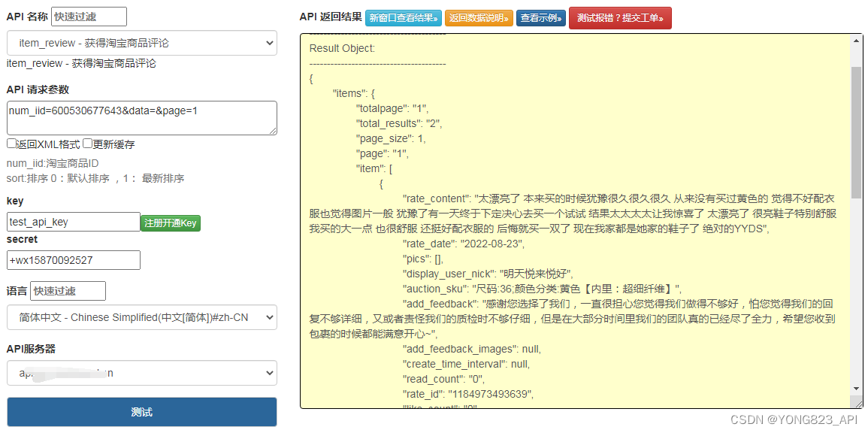Click the API 请求参数 heading
The image size is (868, 433).
38,89
